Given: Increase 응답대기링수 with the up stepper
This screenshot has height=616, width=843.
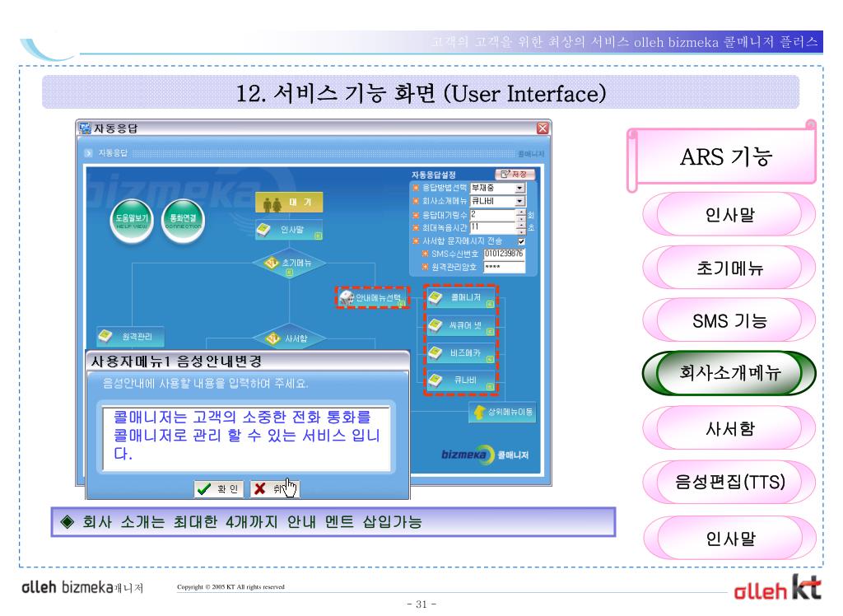Looking at the screenshot, I should (x=520, y=212).
